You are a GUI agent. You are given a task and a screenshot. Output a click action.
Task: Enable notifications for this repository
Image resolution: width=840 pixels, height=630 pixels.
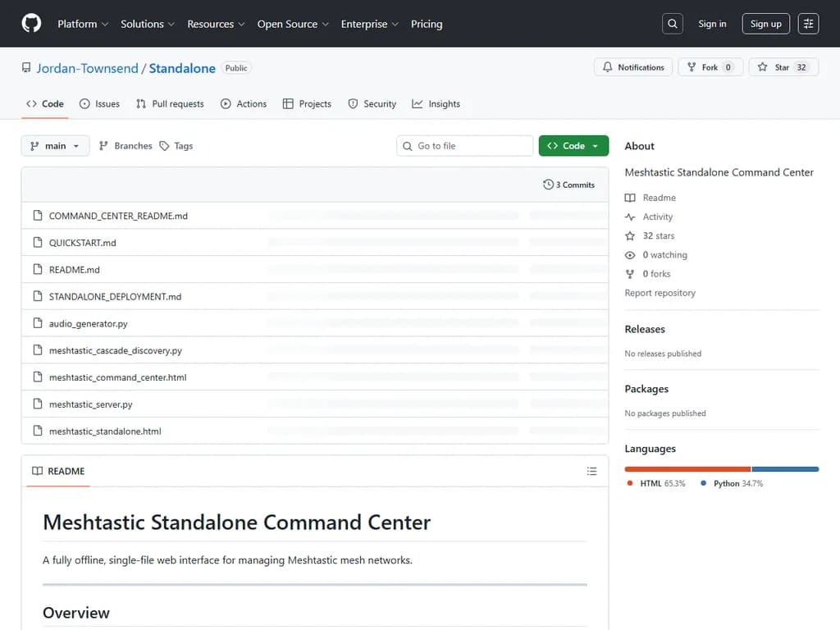[632, 67]
